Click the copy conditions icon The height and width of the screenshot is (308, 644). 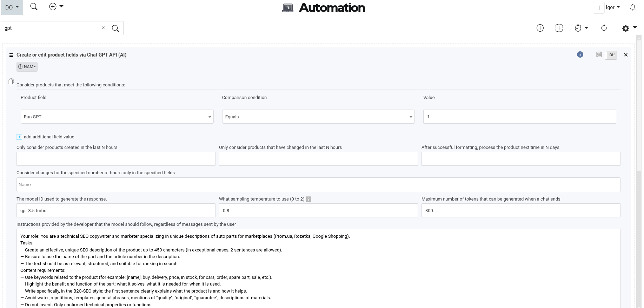[x=11, y=81]
